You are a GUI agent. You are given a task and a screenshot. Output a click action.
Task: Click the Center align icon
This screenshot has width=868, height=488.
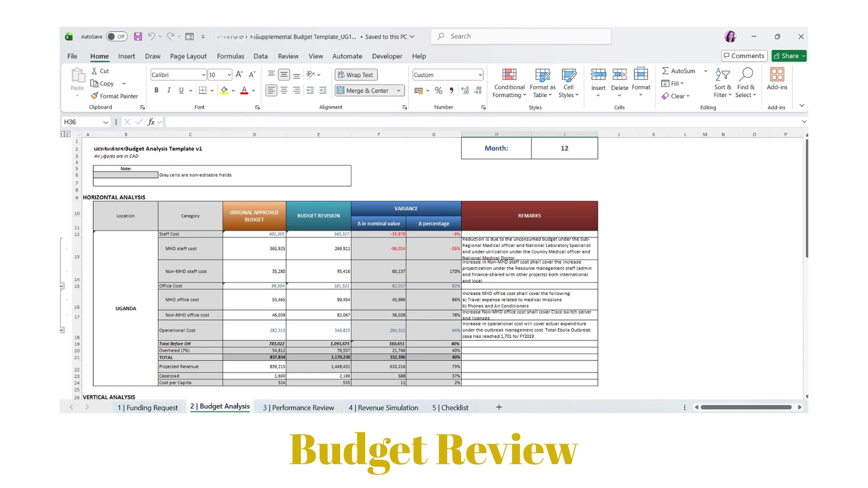point(284,91)
